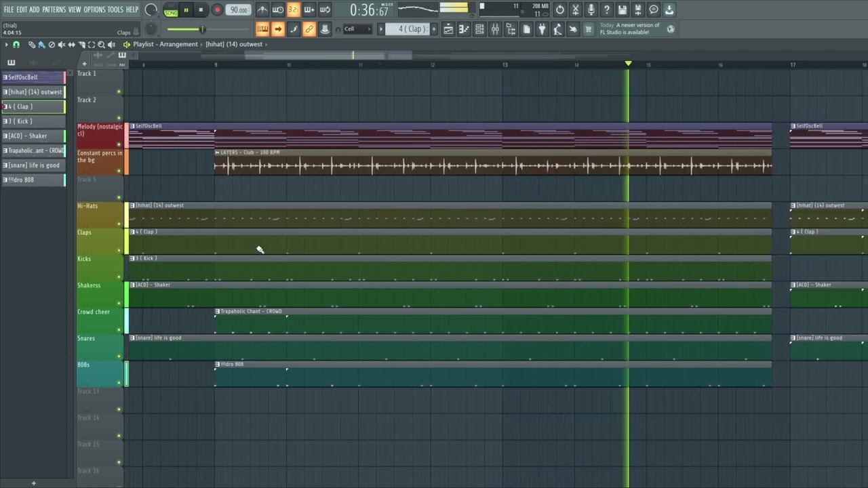Screen dimensions: 868x488
Task: Select the Slice tool in the playlist toolbar
Action: click(x=81, y=45)
